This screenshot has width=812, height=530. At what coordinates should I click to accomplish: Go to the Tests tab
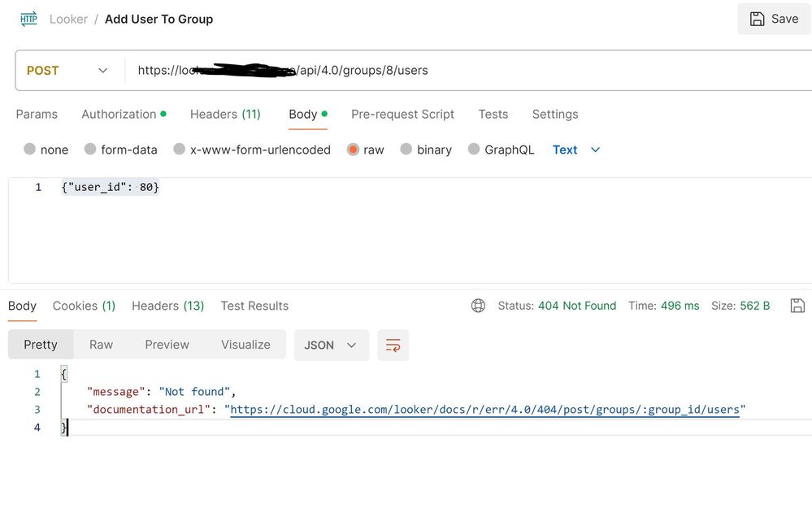[x=493, y=114]
